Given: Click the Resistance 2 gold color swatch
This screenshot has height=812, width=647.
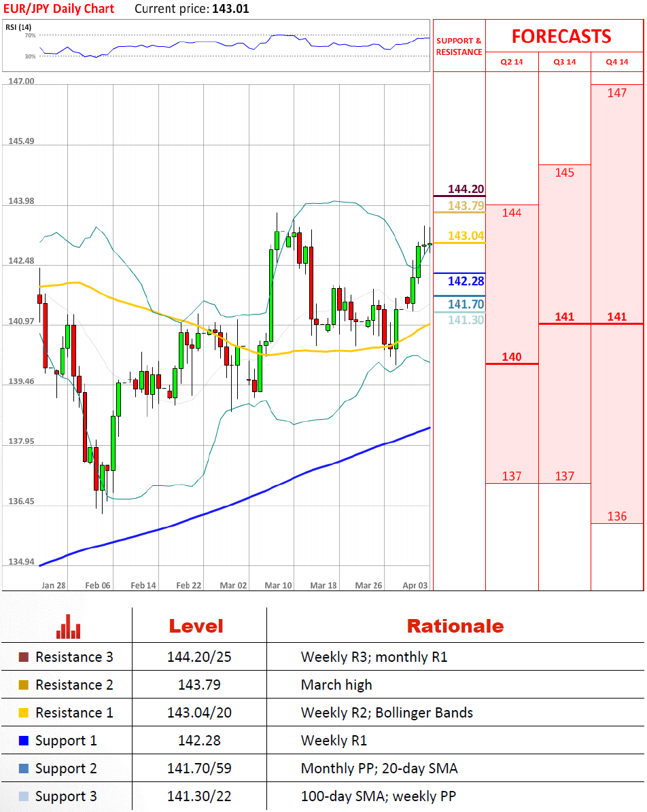Looking at the screenshot, I should click(23, 685).
